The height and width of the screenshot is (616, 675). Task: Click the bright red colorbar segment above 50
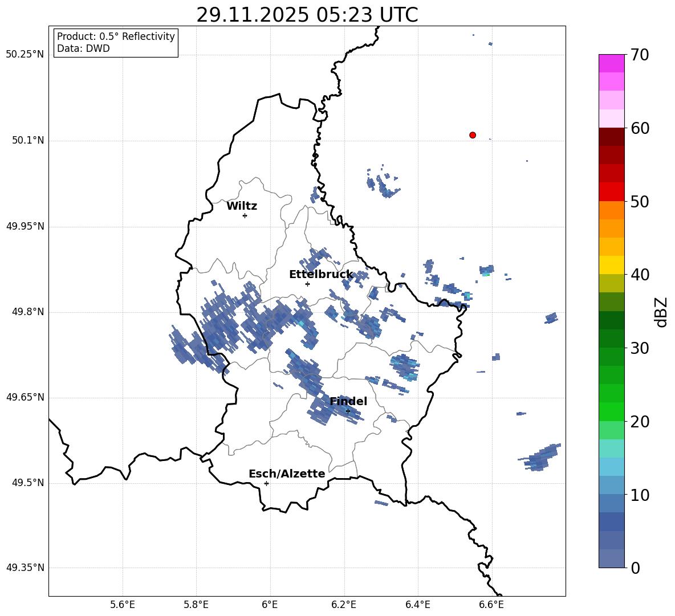[612, 192]
